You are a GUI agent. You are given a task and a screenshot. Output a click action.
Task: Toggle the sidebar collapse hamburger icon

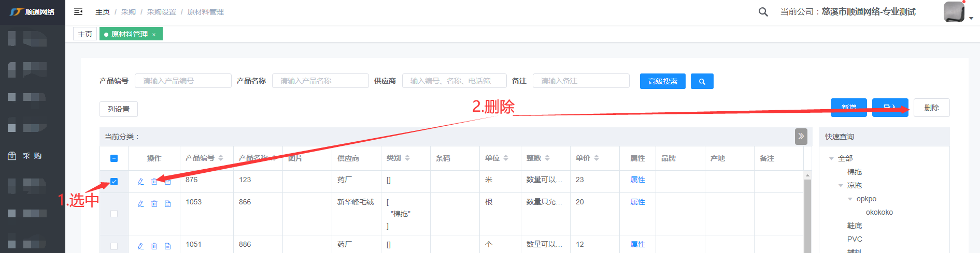coord(78,11)
